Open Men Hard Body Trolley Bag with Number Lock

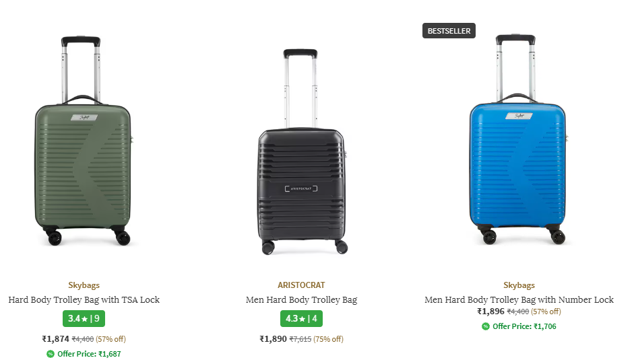point(519,300)
